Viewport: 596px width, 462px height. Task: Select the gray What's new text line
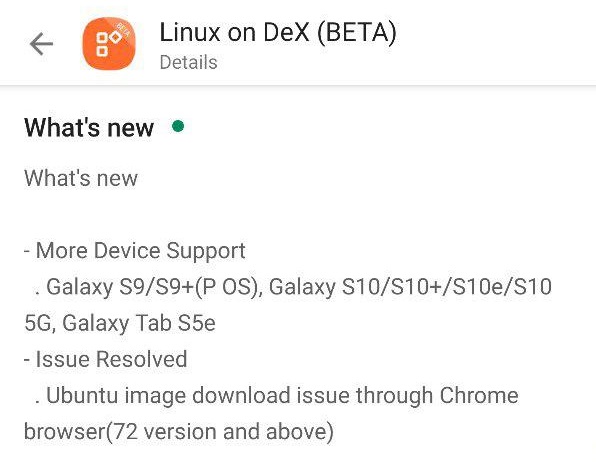click(x=81, y=178)
